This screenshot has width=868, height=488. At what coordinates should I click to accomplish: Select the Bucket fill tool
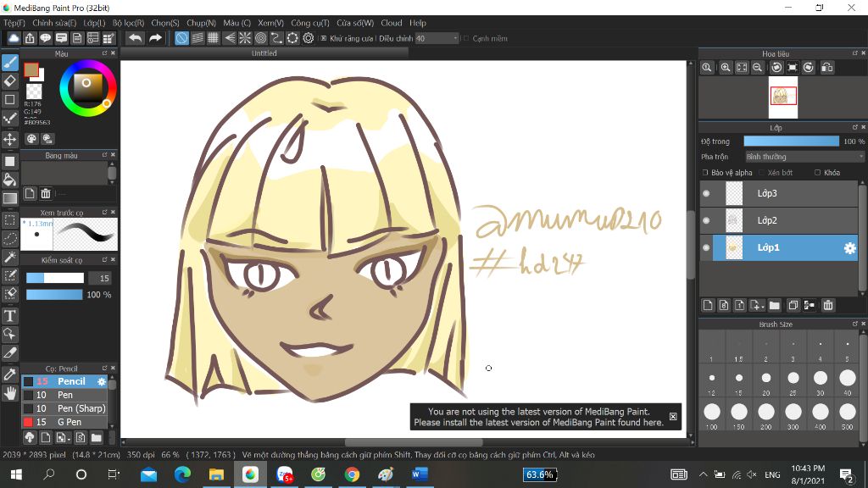[10, 180]
